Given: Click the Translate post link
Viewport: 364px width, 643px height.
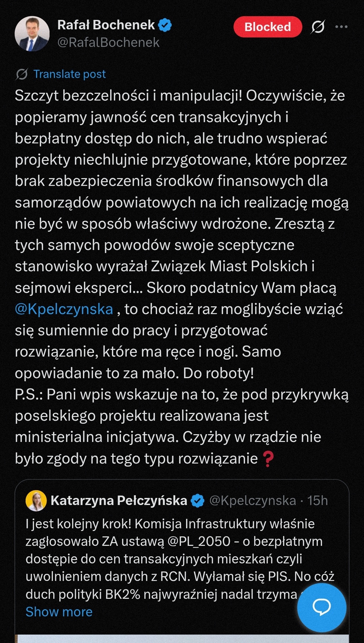Looking at the screenshot, I should (69, 74).
